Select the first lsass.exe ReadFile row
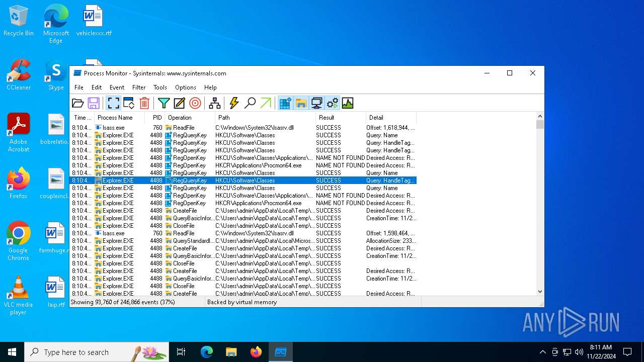 (244, 128)
